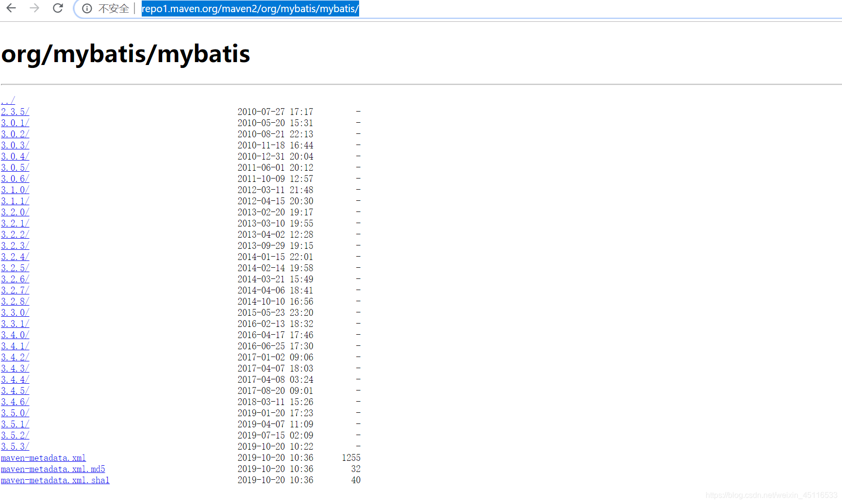Select the date 2012-03-11 21:48
The image size is (842, 504).
point(275,190)
